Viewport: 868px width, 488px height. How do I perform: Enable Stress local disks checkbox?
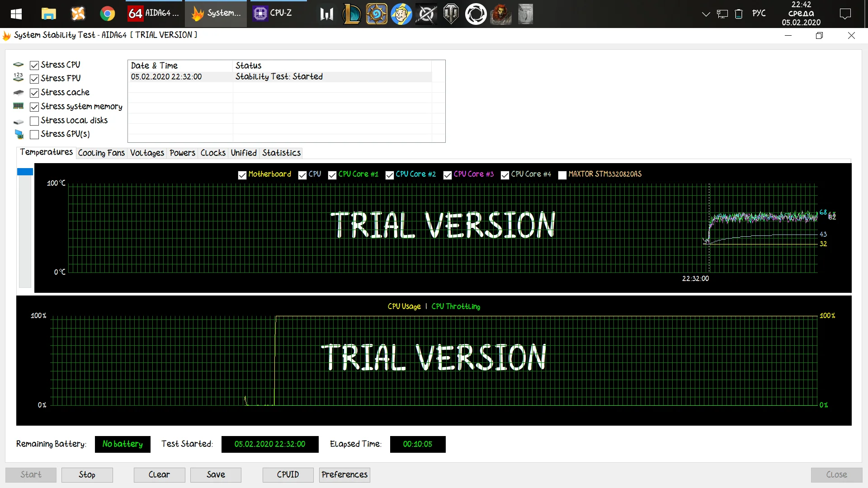[34, 121]
